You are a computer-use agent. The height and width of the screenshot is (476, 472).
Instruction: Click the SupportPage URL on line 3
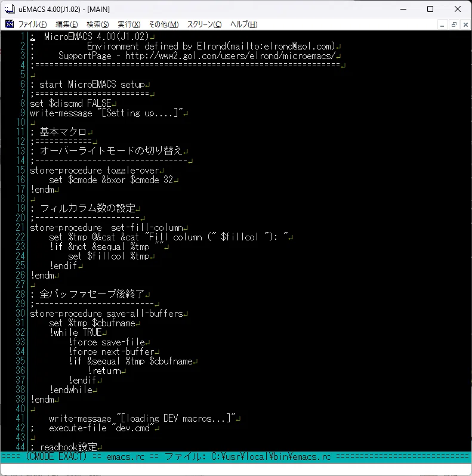point(230,56)
